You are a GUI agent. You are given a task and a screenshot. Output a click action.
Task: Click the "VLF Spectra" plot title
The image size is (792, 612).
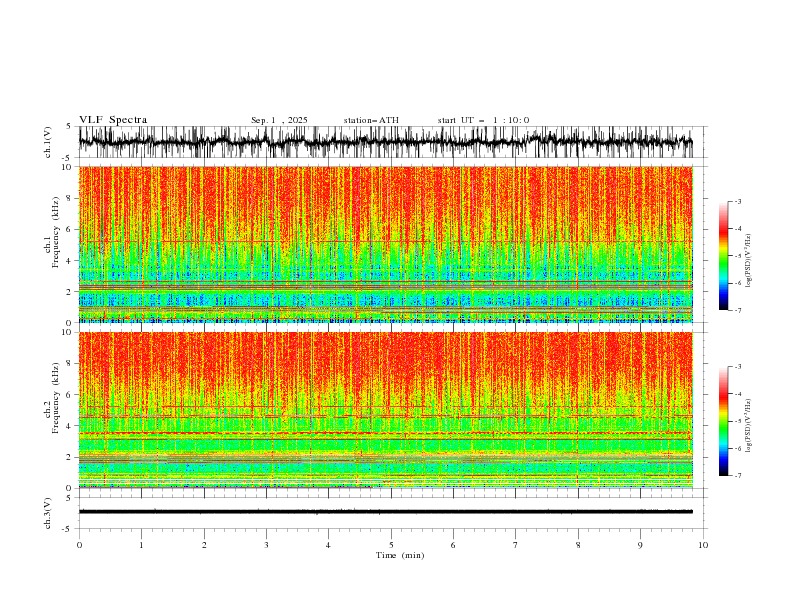tap(113, 120)
